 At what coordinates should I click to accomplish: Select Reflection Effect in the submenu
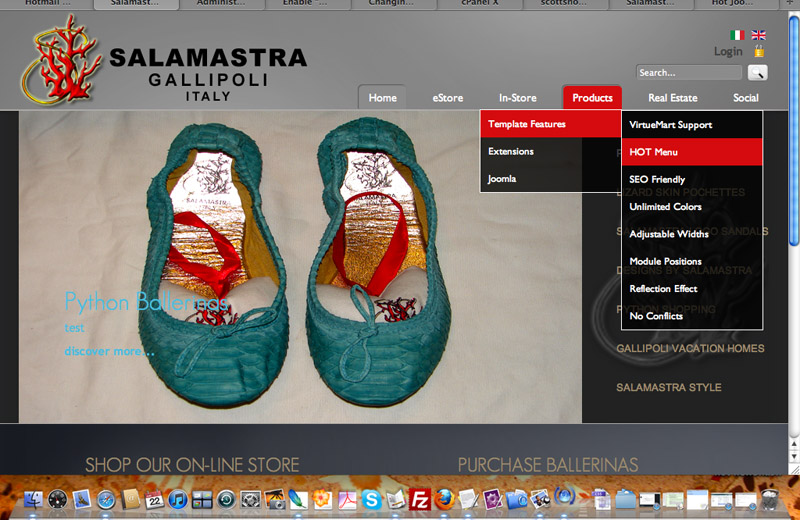pyautogui.click(x=692, y=288)
